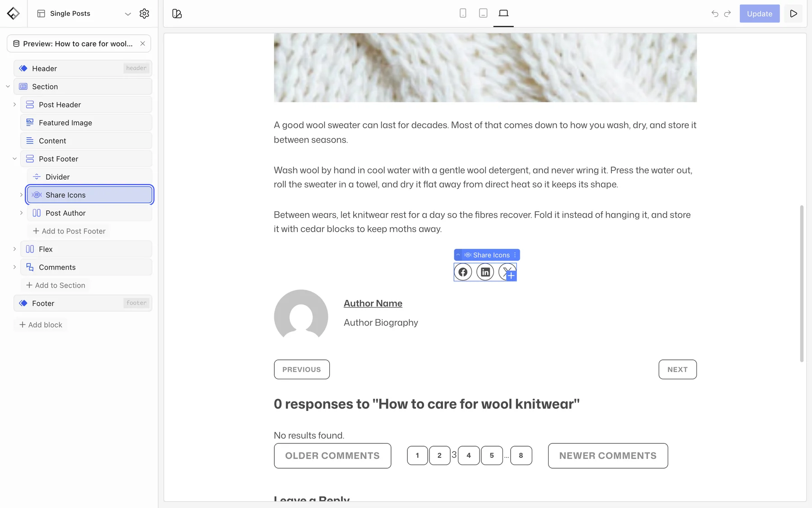Switch to mobile preview device icon

463,13
